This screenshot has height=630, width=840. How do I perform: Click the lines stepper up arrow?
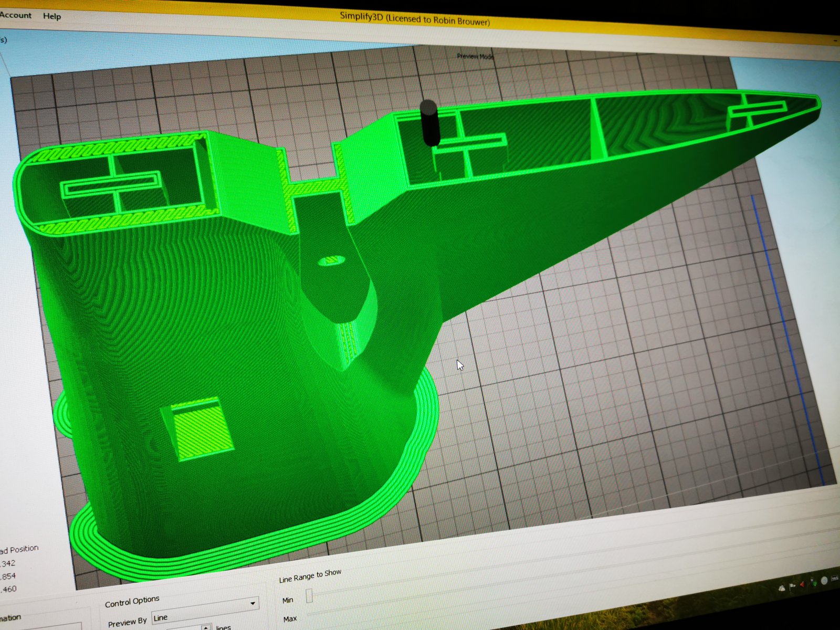point(207,627)
